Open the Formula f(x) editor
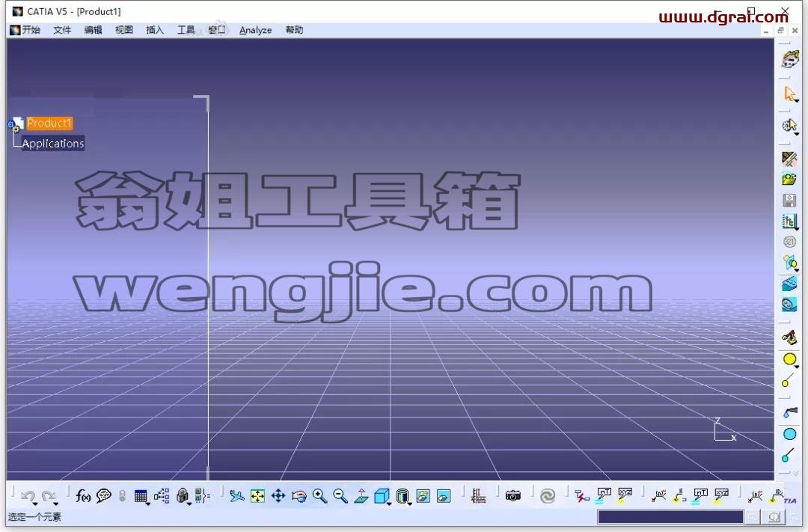 coord(83,496)
